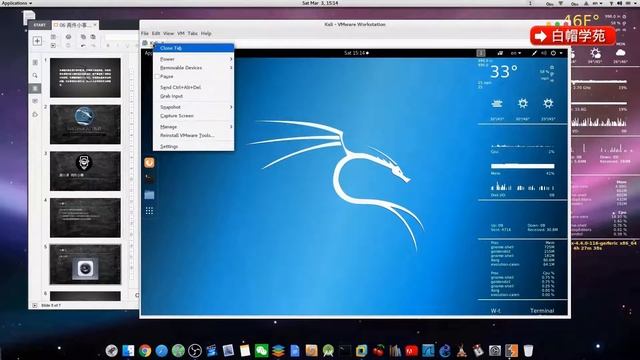Expand the Removable Devices submenu
640x360 pixels.
[193, 68]
